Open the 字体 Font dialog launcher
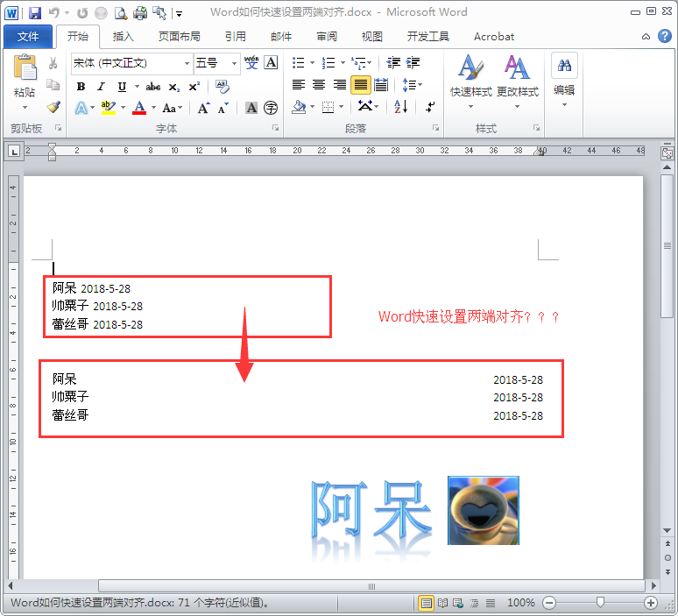The width and height of the screenshot is (678, 616). [275, 128]
